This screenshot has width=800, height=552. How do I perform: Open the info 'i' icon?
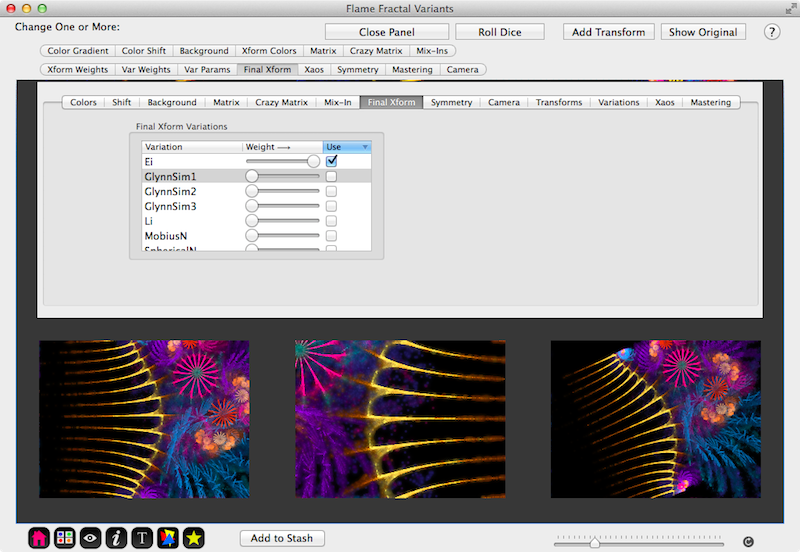point(116,538)
